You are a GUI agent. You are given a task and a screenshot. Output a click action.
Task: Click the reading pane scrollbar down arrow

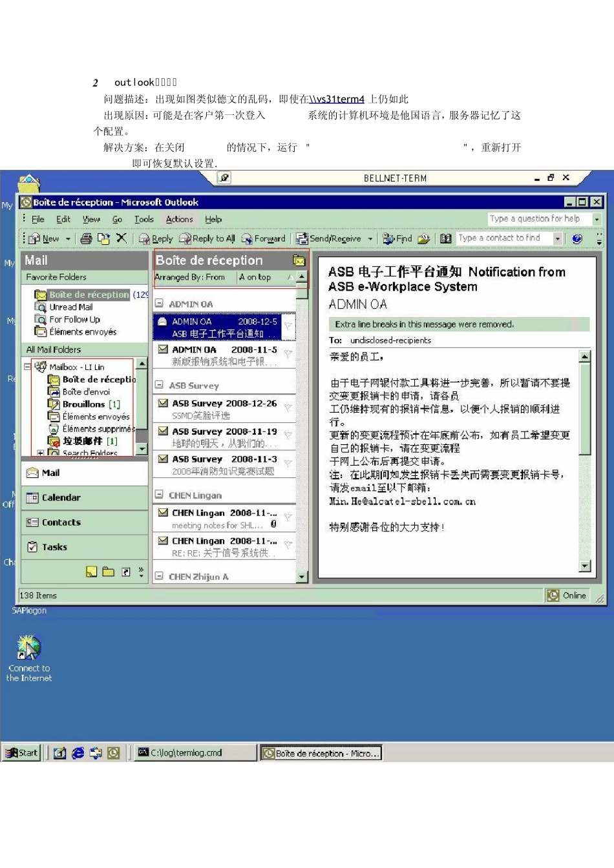tap(584, 566)
